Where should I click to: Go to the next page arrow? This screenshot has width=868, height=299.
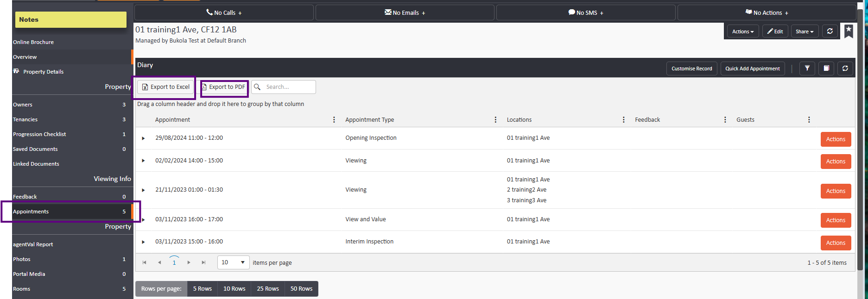(189, 262)
